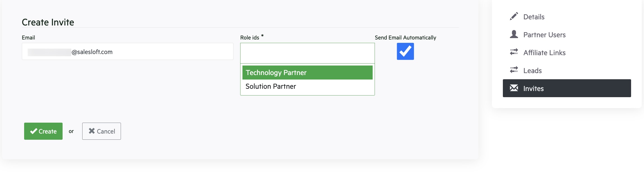Click the X icon inside Cancel button
The width and height of the screenshot is (644, 182).
point(91,130)
